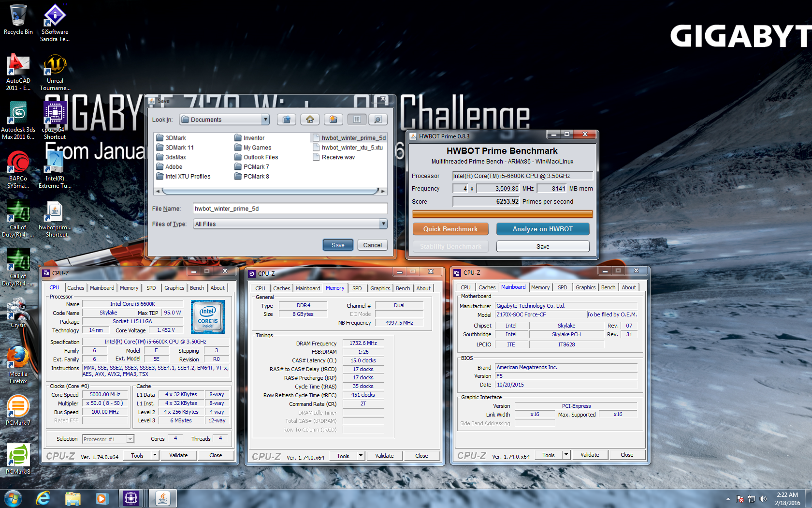Switch to List view in Save dialog

coord(357,120)
